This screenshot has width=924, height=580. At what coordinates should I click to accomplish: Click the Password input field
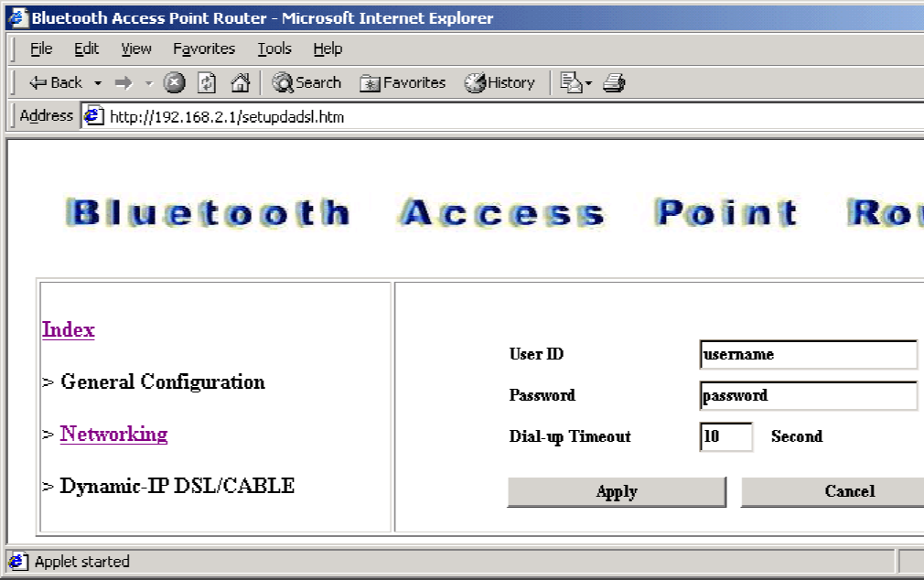(x=809, y=395)
